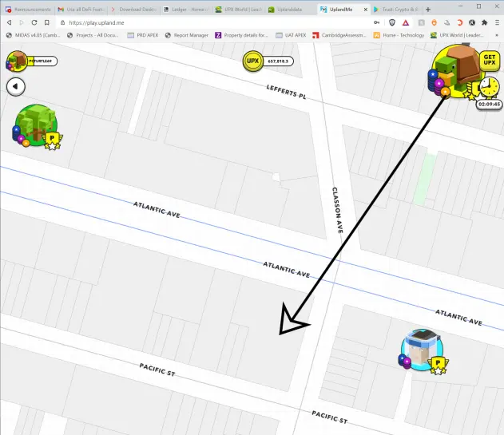Screen dimensions: 504x435
Task: Click the black round R extension icon
Action: (x=472, y=22)
